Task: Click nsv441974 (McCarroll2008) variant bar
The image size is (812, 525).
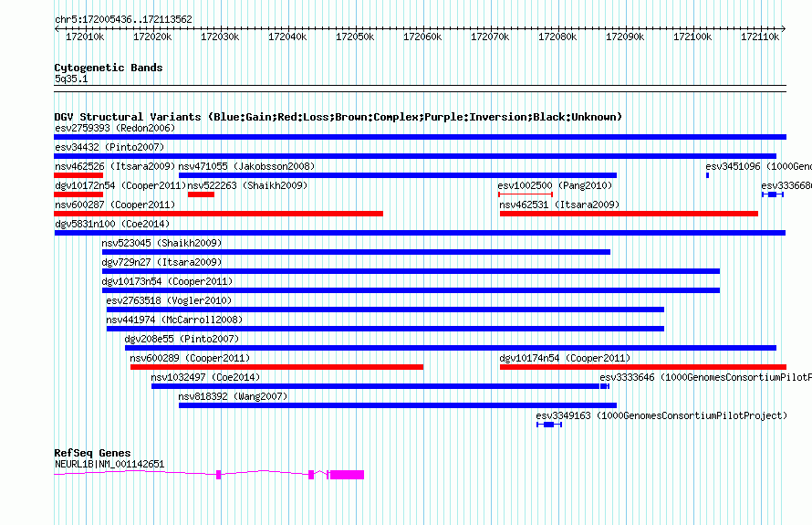Action: [385, 329]
